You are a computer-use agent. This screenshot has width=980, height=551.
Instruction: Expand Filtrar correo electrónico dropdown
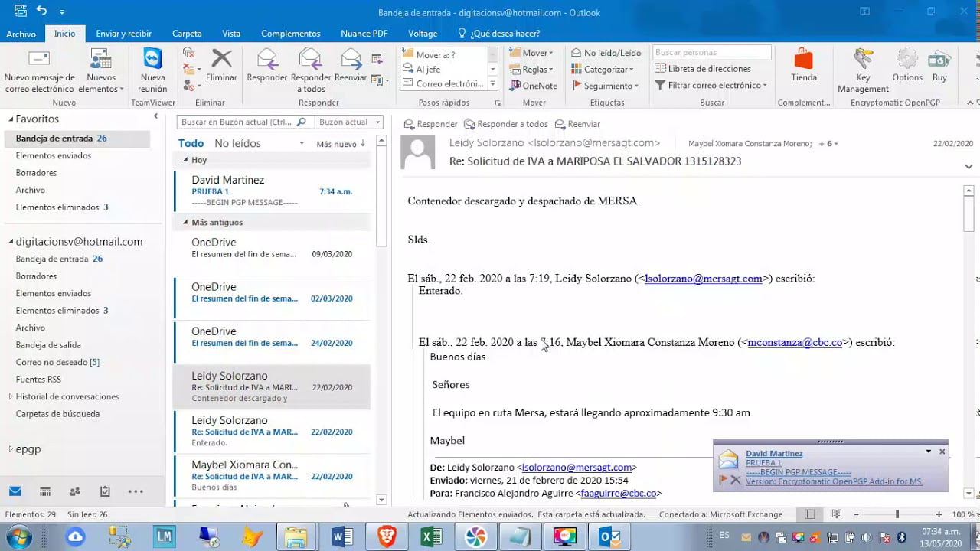(710, 86)
